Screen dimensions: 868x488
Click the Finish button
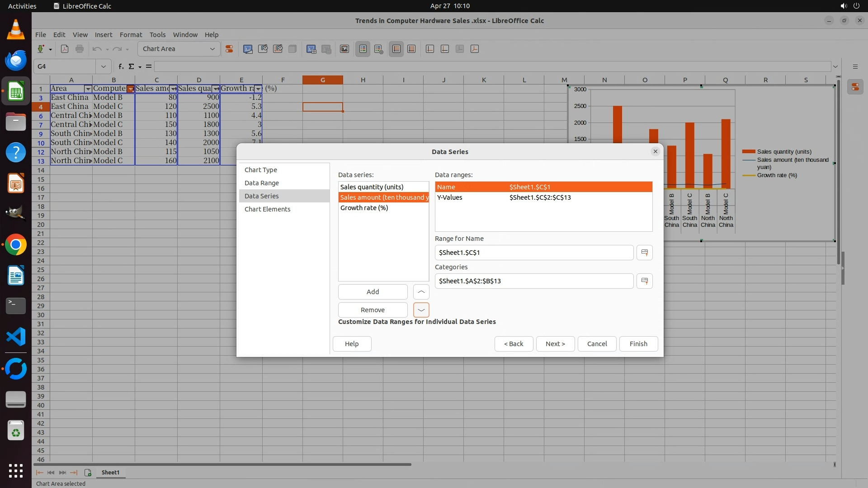638,344
